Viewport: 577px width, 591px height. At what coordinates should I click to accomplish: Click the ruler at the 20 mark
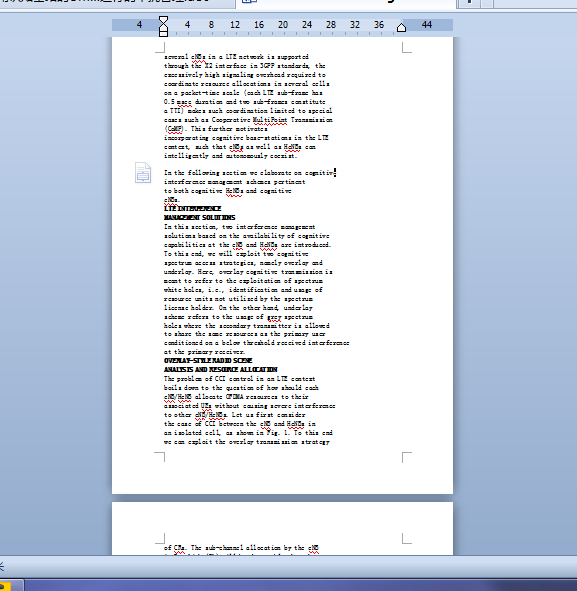(283, 25)
